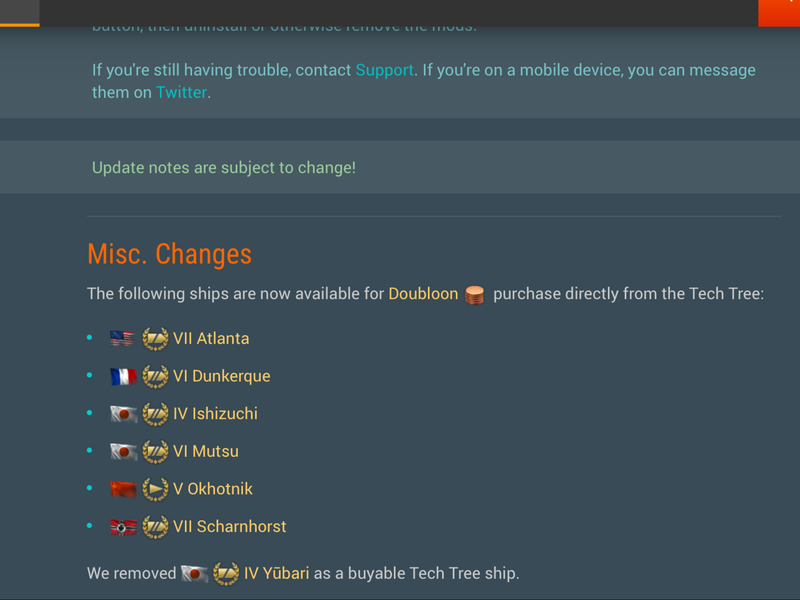Click the ship class icon next to Mutsu
The image size is (800, 600).
(x=155, y=452)
